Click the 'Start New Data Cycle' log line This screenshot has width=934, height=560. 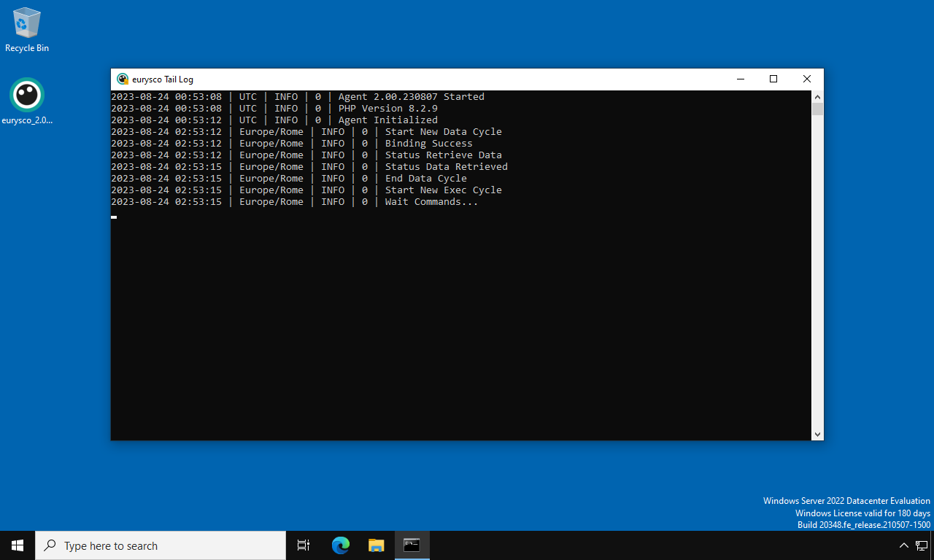[306, 131]
